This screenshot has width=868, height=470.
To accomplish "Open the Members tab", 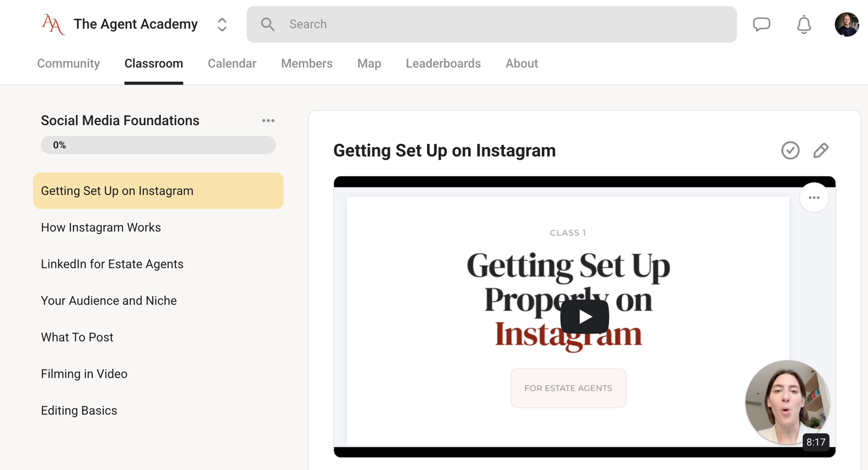I will click(307, 63).
